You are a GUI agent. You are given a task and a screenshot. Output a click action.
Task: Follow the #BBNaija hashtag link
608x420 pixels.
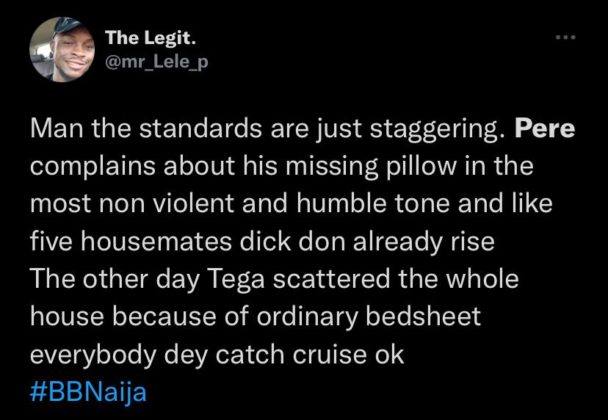(x=88, y=392)
